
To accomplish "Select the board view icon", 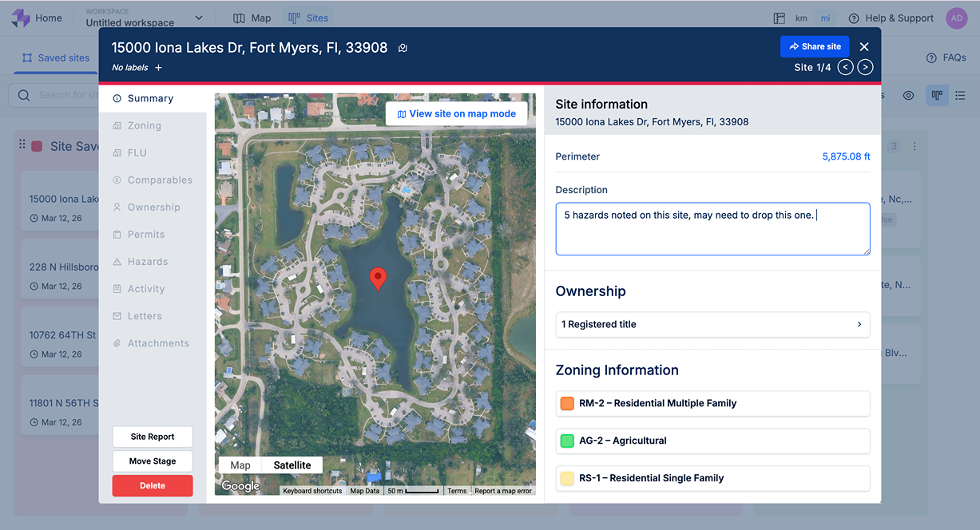I will point(937,96).
